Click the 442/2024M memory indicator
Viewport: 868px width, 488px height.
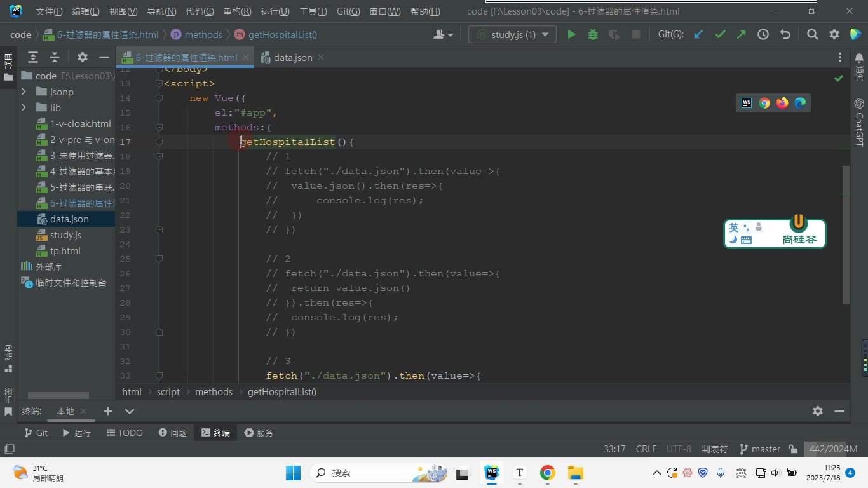pos(834,449)
